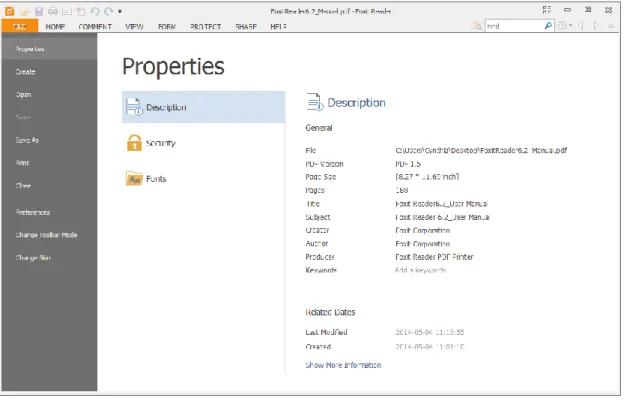624x404 pixels.
Task: Open the search settings gear dropdown
Action: pos(564,26)
